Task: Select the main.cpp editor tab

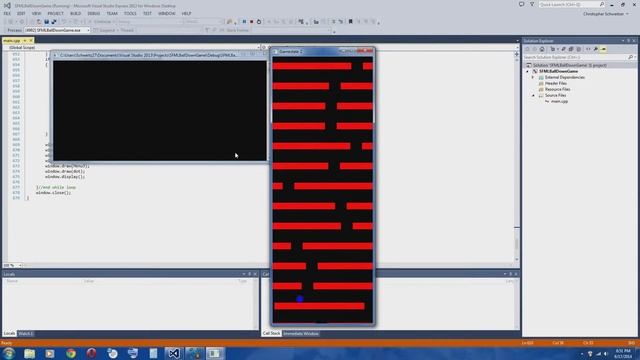Action: click(12, 41)
